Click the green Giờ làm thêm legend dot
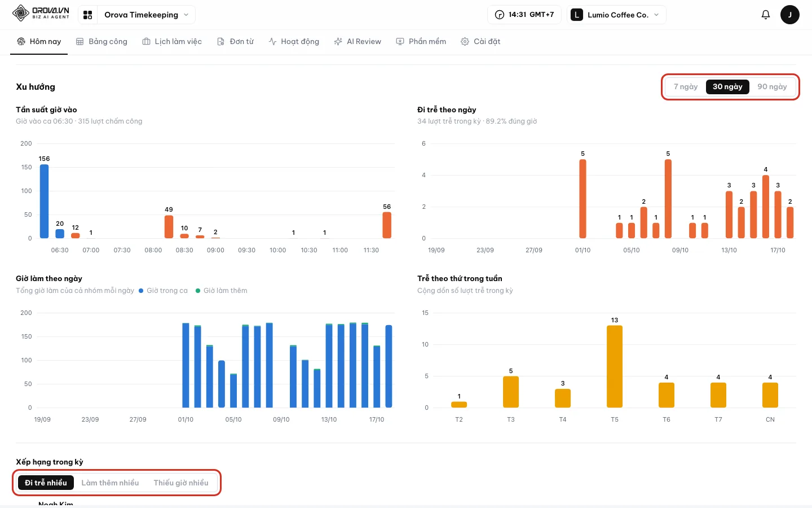 coord(198,291)
